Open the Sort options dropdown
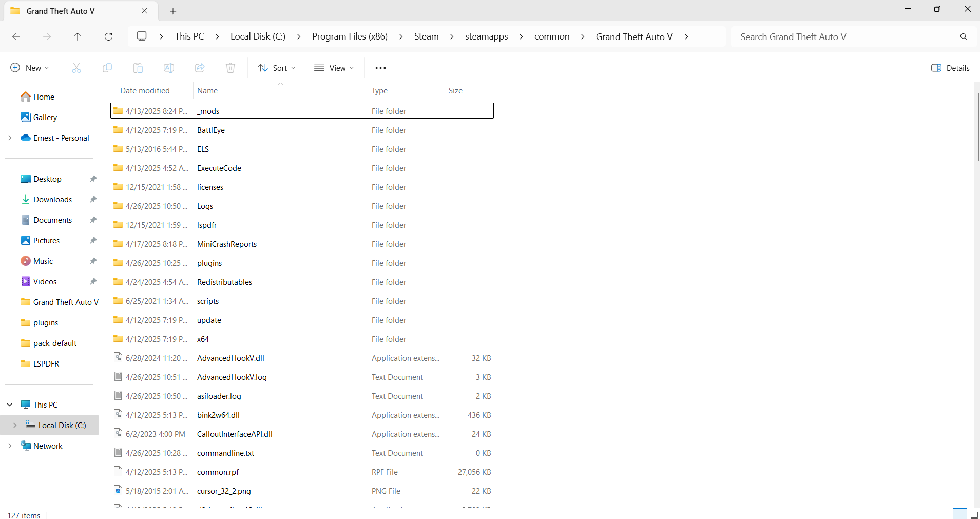The height and width of the screenshot is (519, 980). coord(277,68)
